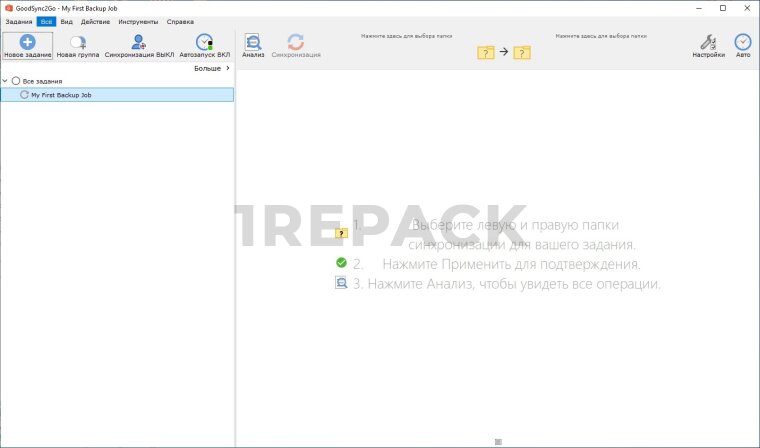Click right 'Нажмите здесь для выбора папки' link
Screen dimensions: 760x448
[x=600, y=35]
